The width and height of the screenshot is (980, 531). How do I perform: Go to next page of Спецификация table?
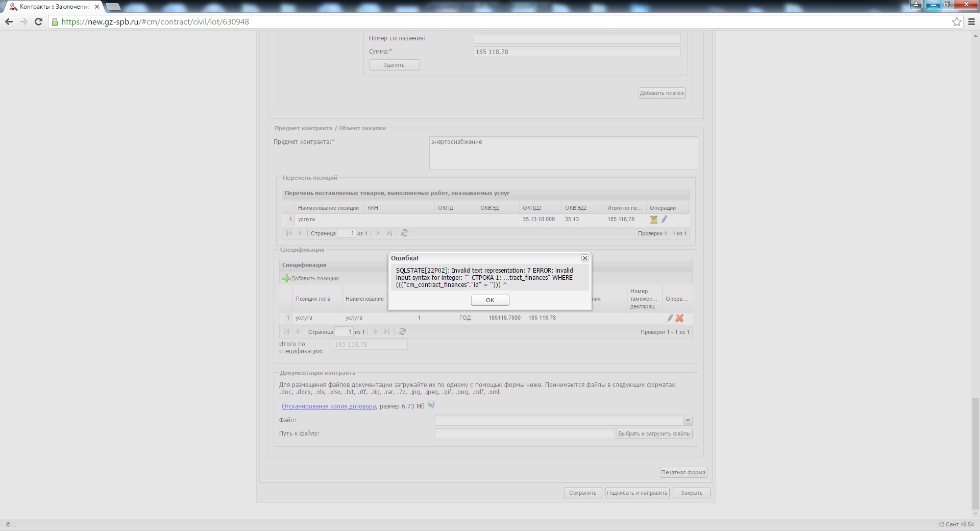click(x=376, y=332)
